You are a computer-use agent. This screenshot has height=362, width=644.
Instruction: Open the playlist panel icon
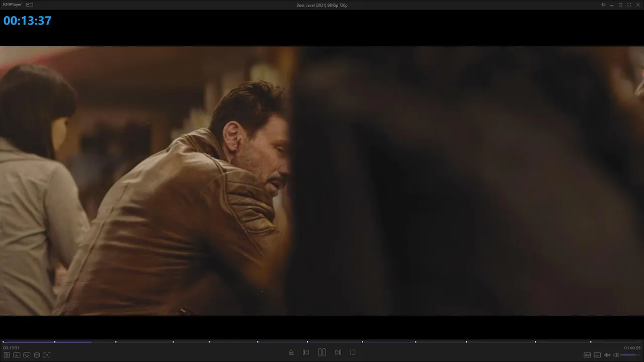tap(7, 355)
